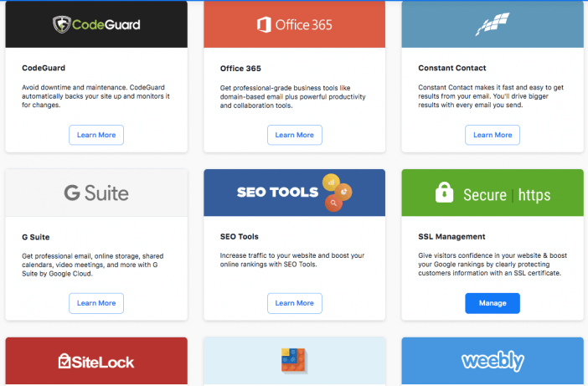Click Learn More under G Suite

96,303
